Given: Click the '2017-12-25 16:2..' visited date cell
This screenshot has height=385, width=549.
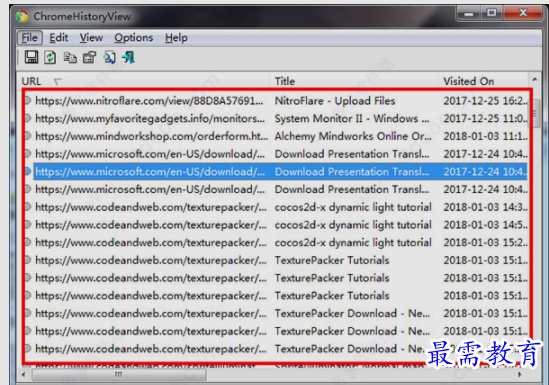Looking at the screenshot, I should tap(485, 101).
